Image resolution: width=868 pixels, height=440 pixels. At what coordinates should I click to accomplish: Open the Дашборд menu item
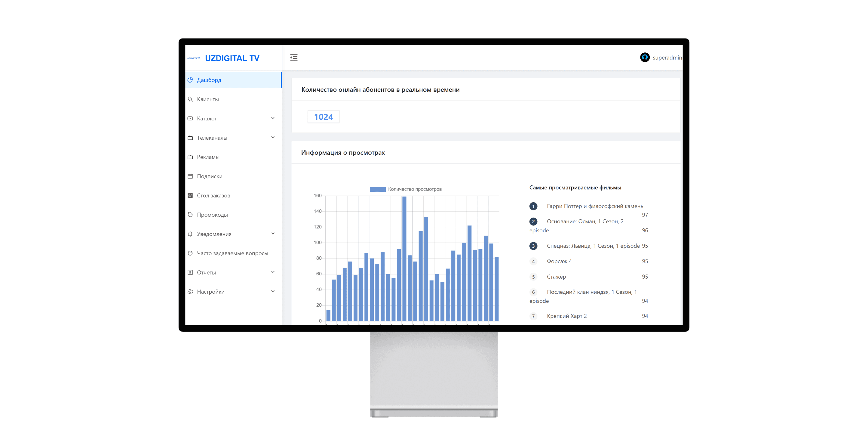[x=233, y=80]
